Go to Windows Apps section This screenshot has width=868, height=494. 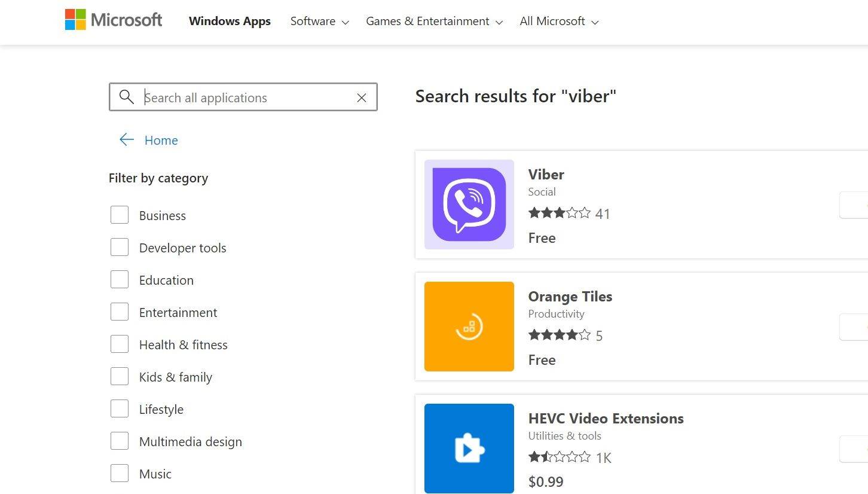click(230, 21)
